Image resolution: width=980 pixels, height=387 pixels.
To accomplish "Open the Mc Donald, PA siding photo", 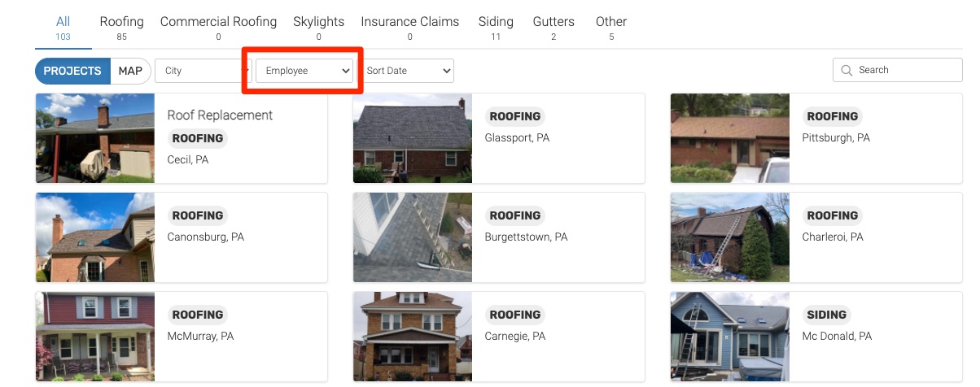I will pos(729,336).
